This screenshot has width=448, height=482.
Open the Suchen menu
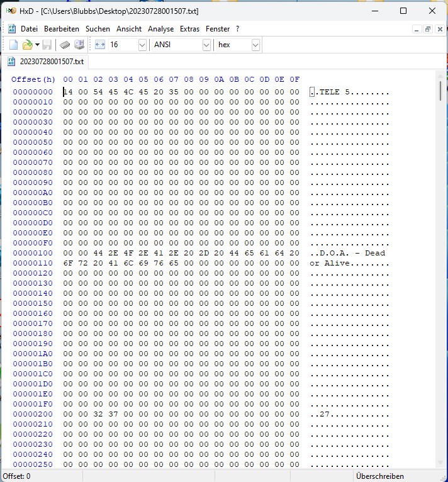point(98,29)
